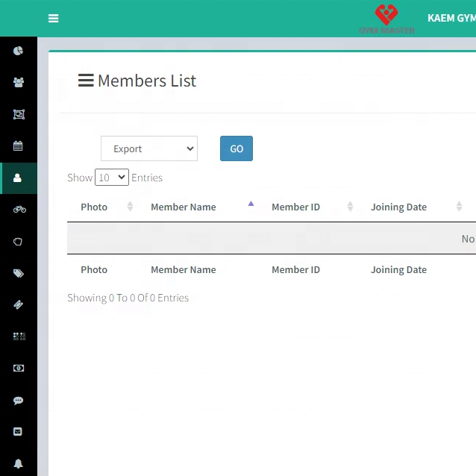Image resolution: width=476 pixels, height=476 pixels.
Task: Sort table by Member ID column
Action: point(295,207)
